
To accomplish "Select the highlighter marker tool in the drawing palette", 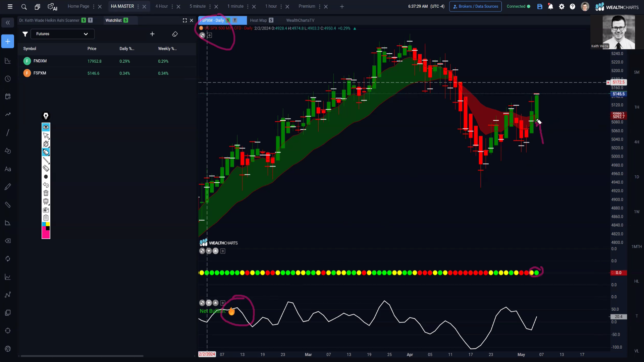I will point(46,152).
